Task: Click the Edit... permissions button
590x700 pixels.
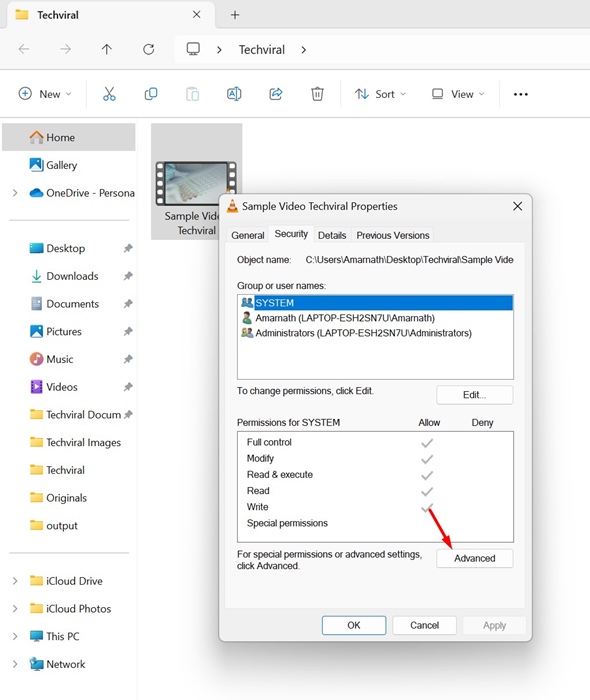Action: point(474,395)
